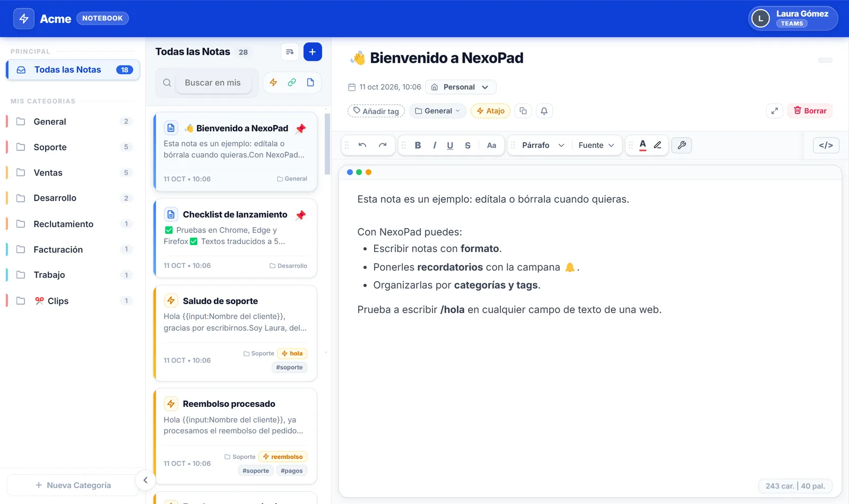Screen dimensions: 849x504
Task: Filter notes by shortcut lightning icon
Action: coord(273,82)
